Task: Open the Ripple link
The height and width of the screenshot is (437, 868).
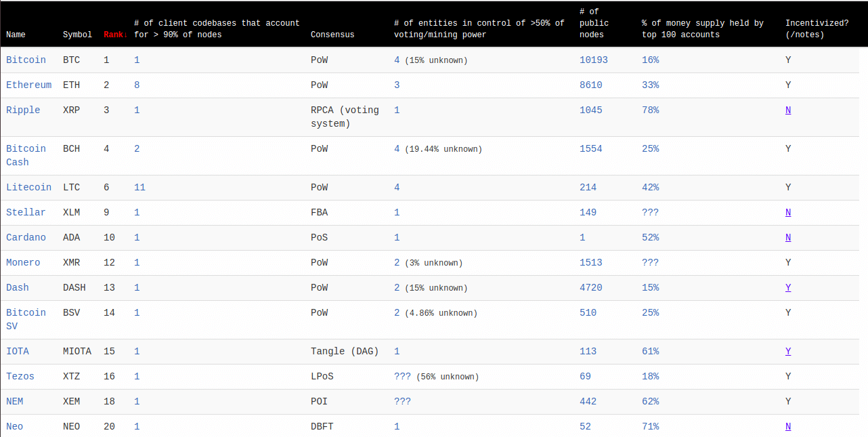Action: click(23, 110)
